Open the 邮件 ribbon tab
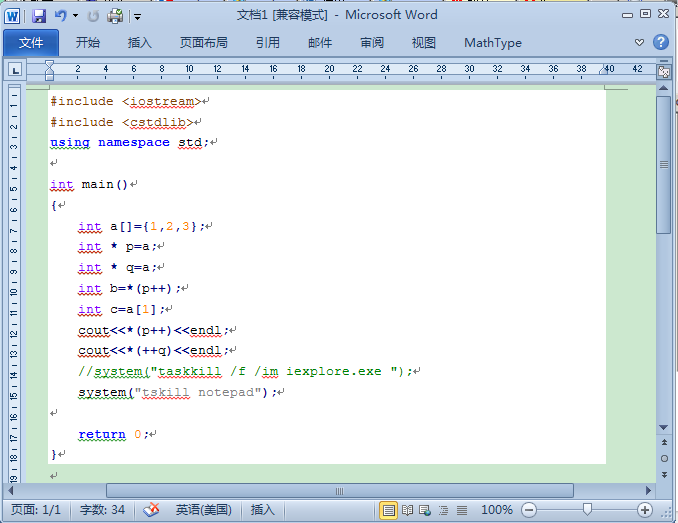This screenshot has width=678, height=523. pyautogui.click(x=320, y=43)
